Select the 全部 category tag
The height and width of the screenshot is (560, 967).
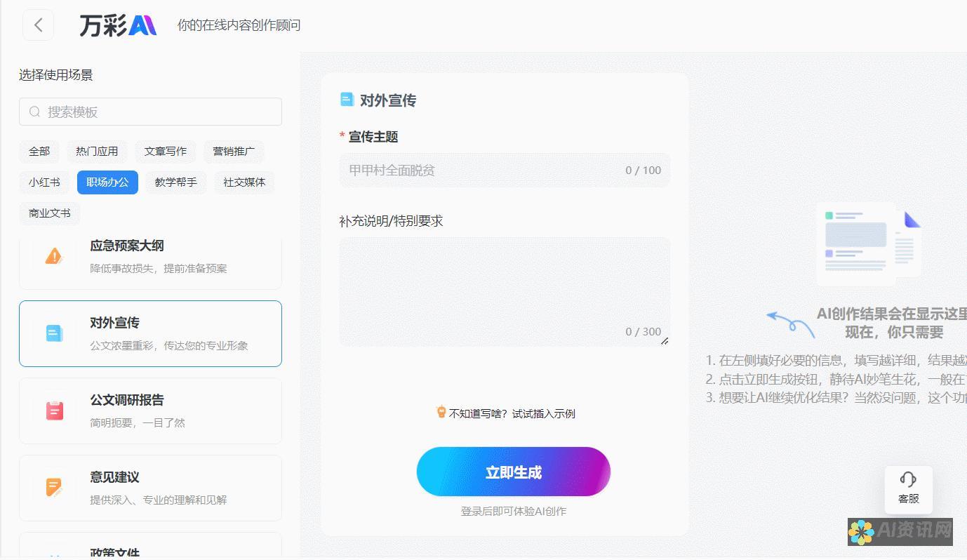click(x=39, y=151)
